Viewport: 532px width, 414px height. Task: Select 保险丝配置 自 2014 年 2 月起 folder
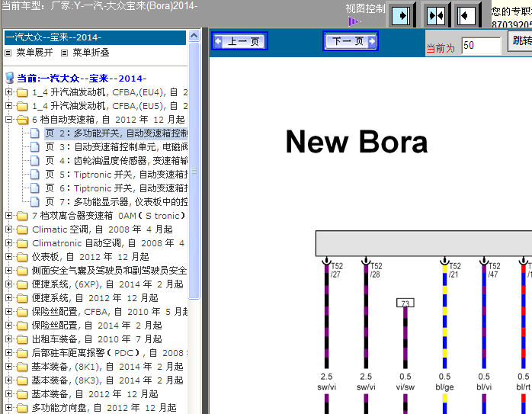pyautogui.click(x=97, y=326)
